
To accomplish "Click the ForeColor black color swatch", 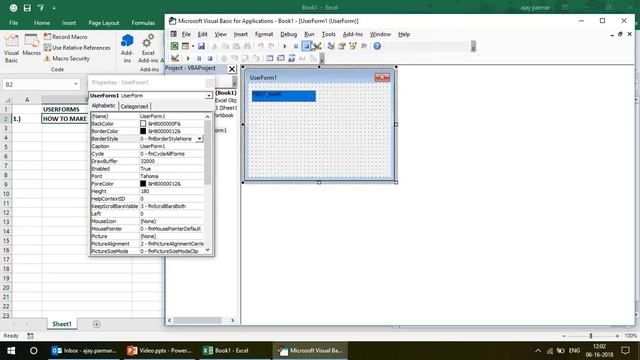I will click(143, 184).
